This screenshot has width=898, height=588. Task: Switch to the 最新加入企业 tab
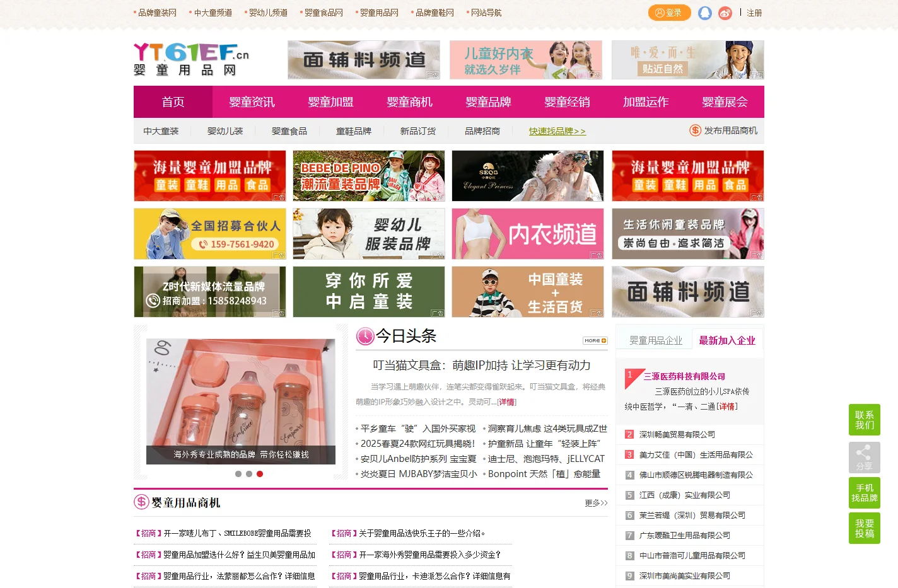[x=726, y=340]
